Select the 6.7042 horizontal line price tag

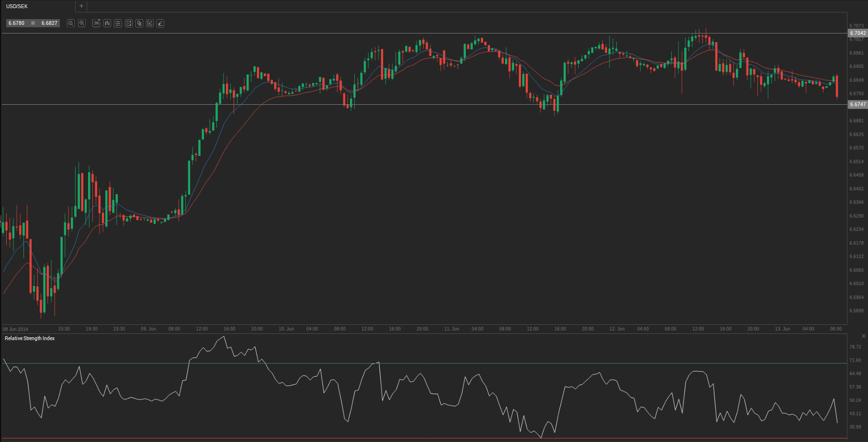[x=857, y=33]
